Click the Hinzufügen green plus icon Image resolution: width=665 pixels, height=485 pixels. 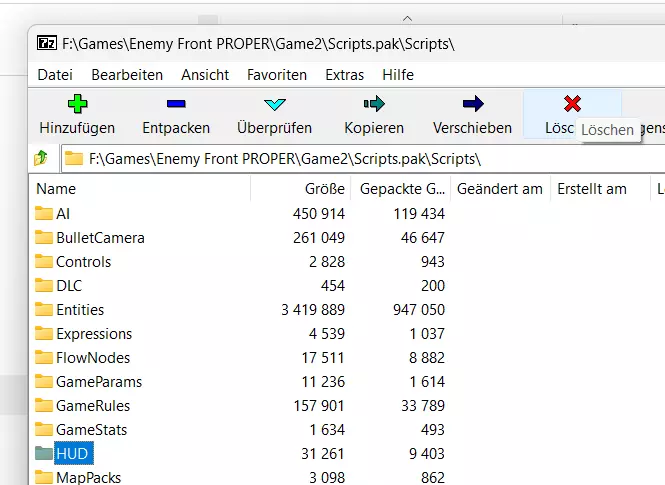click(x=78, y=104)
